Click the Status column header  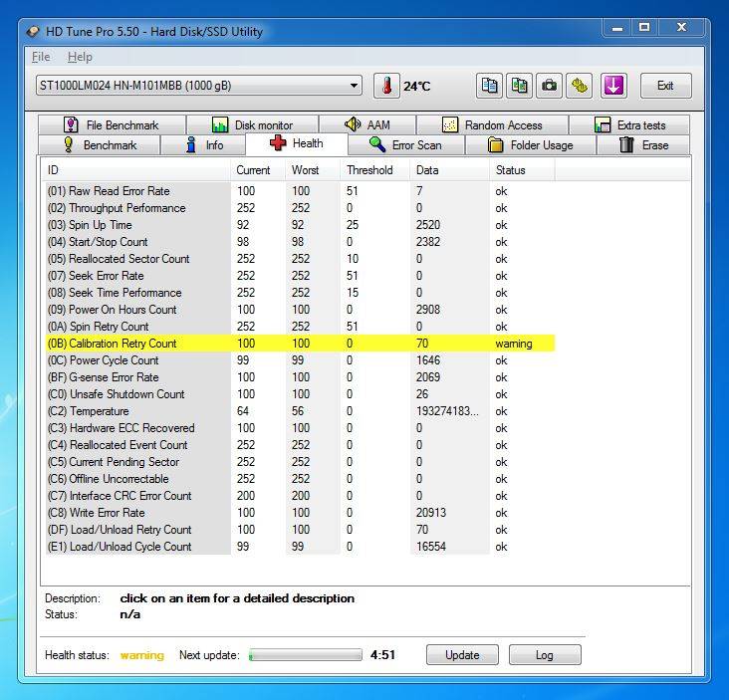[522, 170]
